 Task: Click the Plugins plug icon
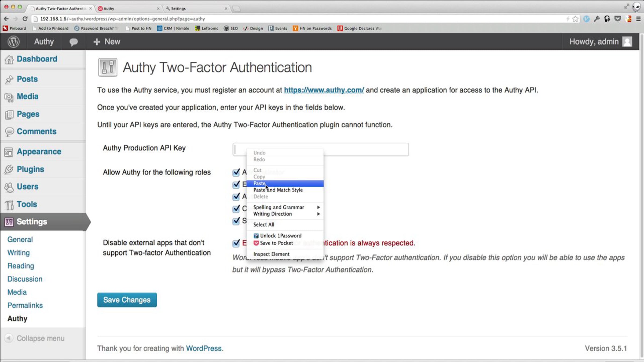[9, 169]
